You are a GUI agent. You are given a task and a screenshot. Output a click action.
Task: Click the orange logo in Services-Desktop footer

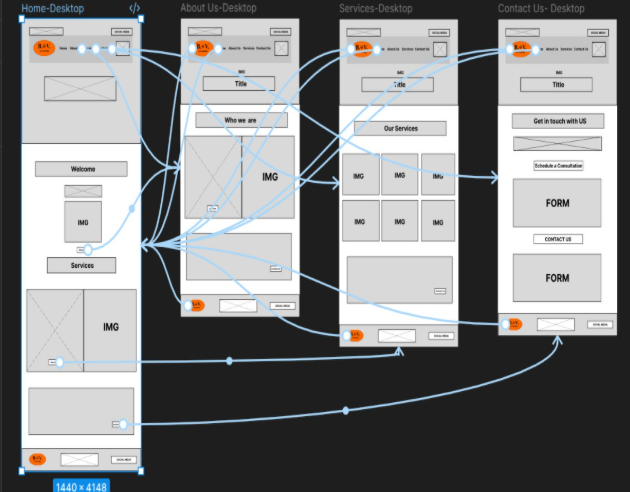pos(355,335)
